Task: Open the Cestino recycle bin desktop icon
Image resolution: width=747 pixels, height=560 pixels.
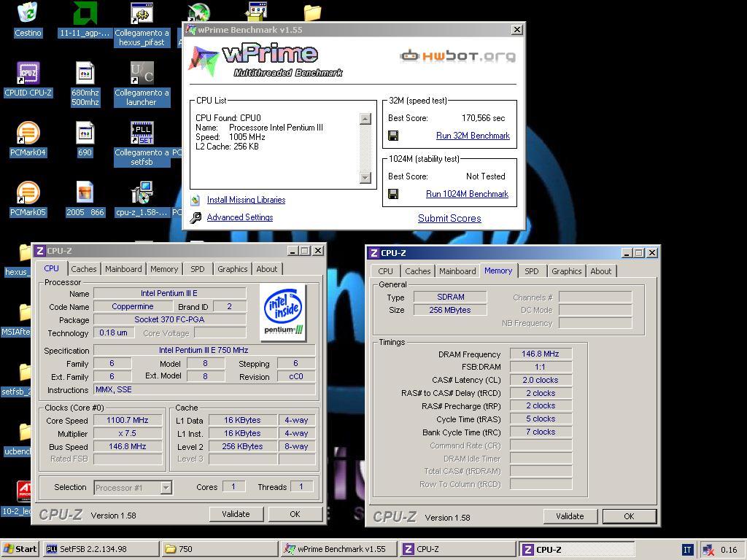Action: click(28, 13)
